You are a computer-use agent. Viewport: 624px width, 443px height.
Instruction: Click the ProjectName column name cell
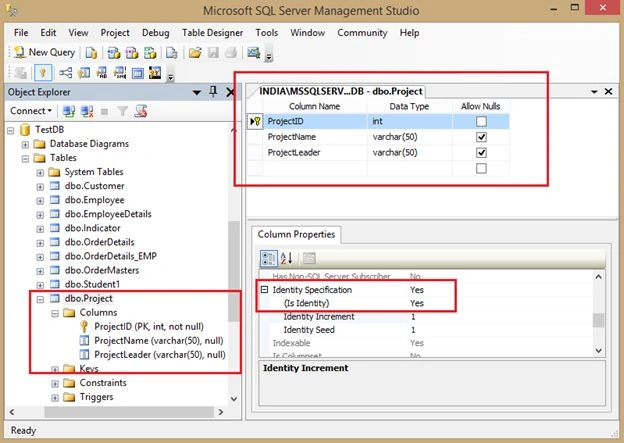(x=315, y=137)
